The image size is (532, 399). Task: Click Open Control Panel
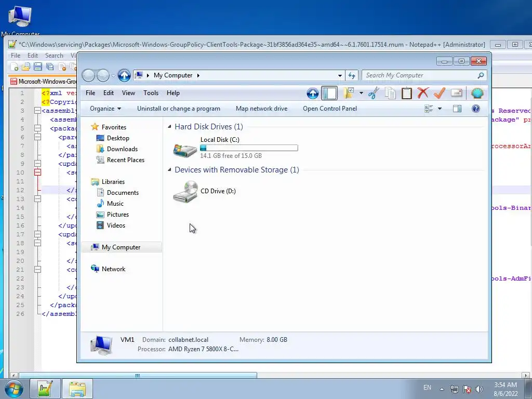click(330, 109)
